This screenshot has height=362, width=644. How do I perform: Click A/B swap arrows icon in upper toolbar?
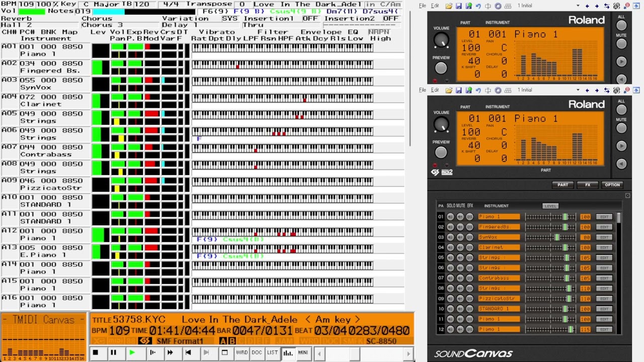(x=607, y=6)
